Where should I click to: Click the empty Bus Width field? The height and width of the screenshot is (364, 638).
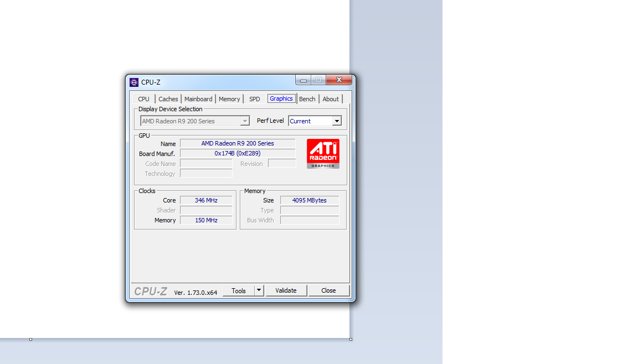(x=310, y=220)
